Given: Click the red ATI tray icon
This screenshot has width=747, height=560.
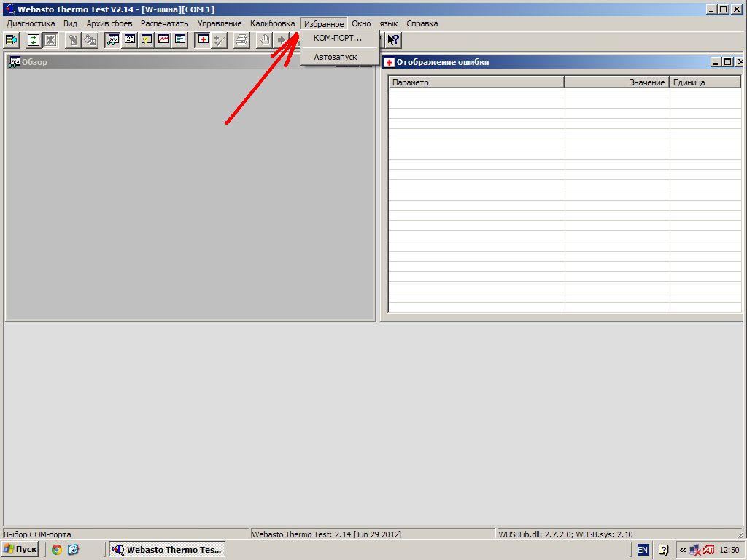Looking at the screenshot, I should pyautogui.click(x=708, y=550).
